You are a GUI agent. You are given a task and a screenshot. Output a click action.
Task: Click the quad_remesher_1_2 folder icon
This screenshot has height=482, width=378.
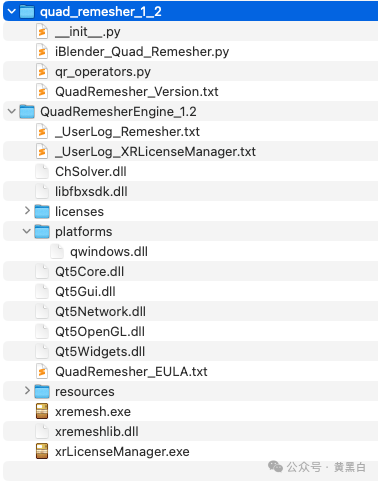click(27, 12)
